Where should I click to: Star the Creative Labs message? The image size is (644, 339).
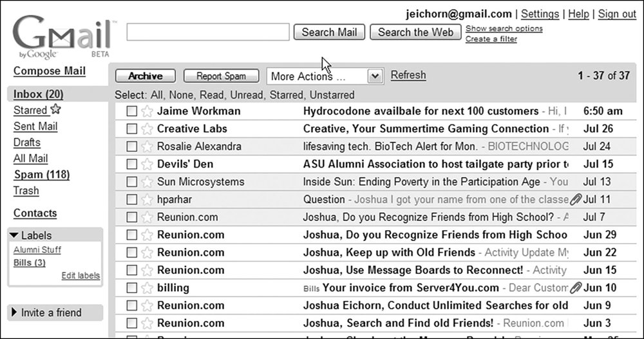(x=147, y=129)
